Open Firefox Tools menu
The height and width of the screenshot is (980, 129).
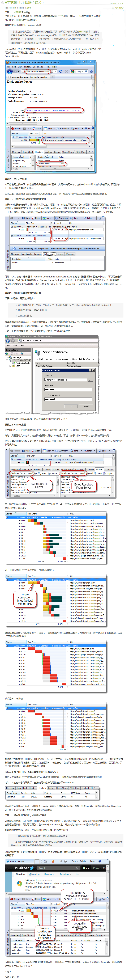click(x=48, y=67)
